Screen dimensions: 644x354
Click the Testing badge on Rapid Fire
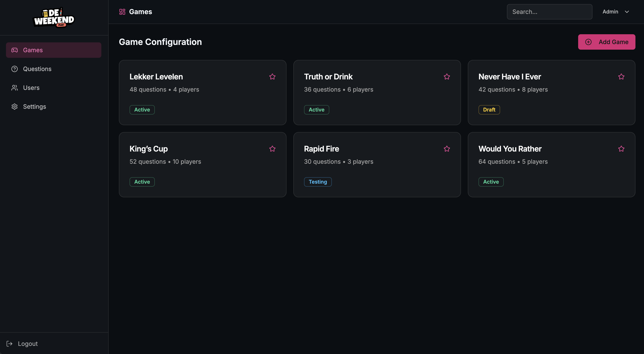pyautogui.click(x=318, y=182)
